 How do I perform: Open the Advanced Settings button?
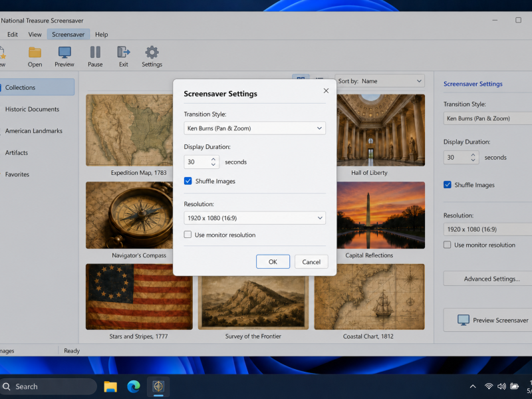click(x=487, y=279)
